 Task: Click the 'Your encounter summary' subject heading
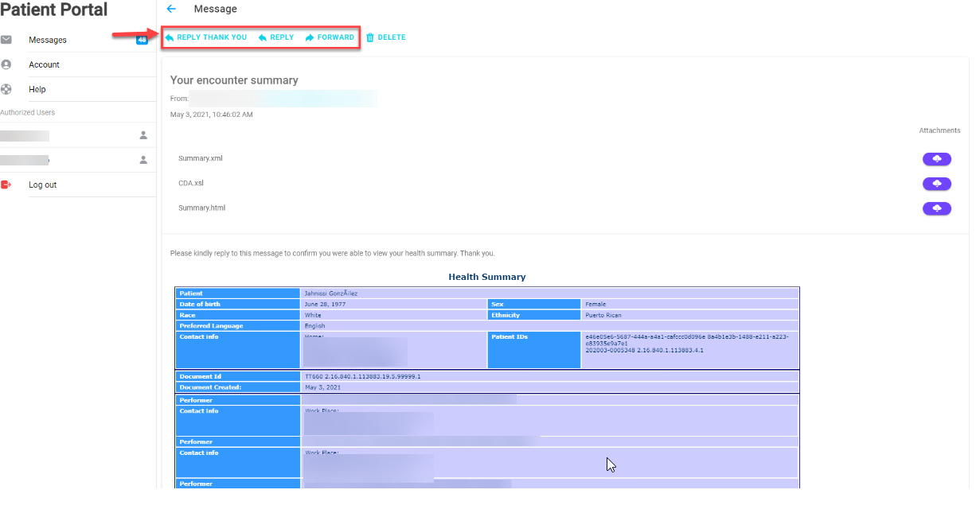pyautogui.click(x=234, y=80)
